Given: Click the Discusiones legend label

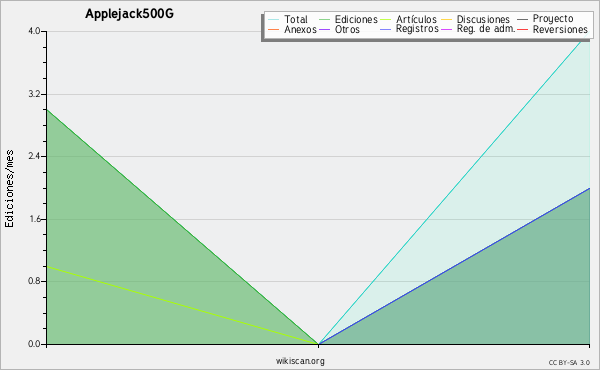Looking at the screenshot, I should tap(483, 19).
